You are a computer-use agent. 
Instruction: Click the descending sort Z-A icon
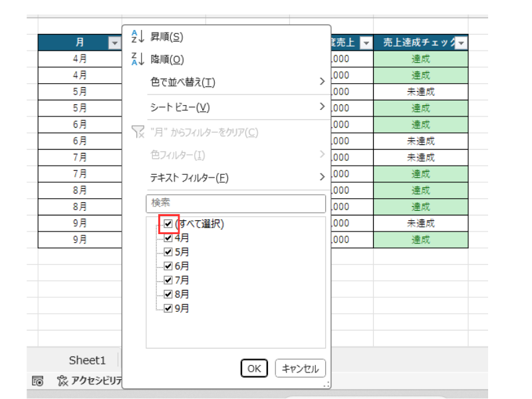[x=134, y=59]
